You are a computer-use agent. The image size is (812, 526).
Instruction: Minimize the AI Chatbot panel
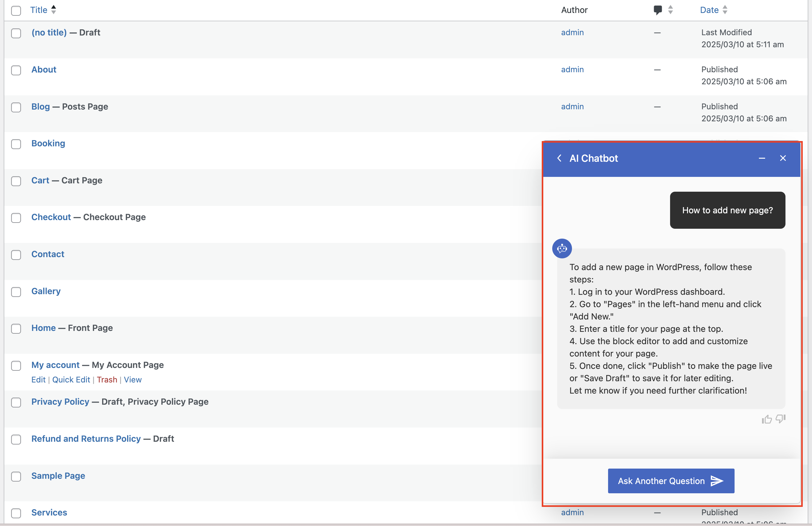point(761,158)
